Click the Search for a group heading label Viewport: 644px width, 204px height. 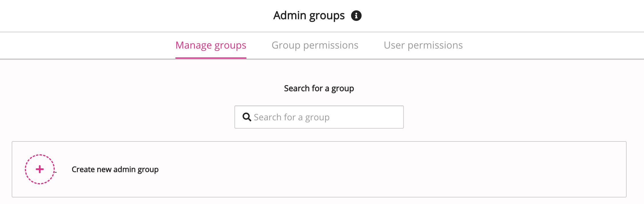coord(319,89)
